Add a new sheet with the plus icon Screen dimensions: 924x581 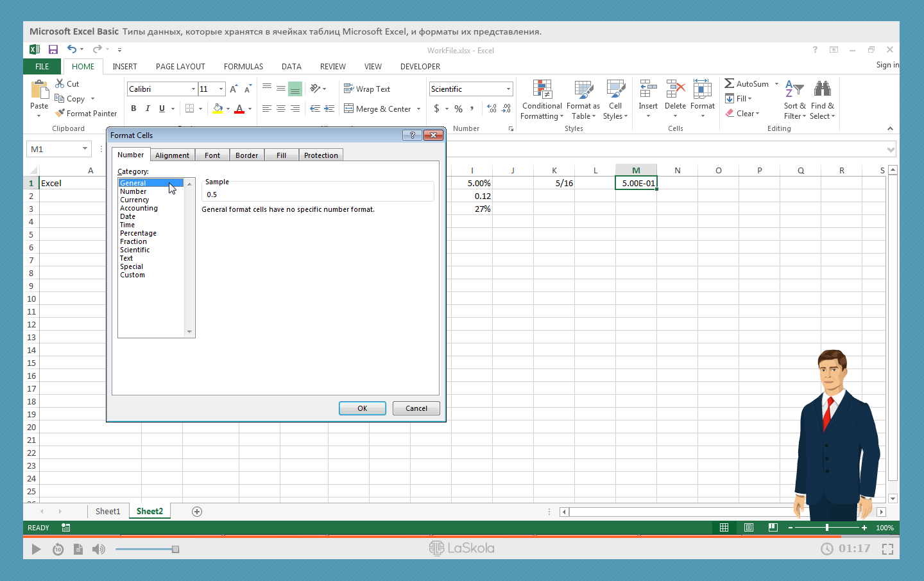(197, 512)
